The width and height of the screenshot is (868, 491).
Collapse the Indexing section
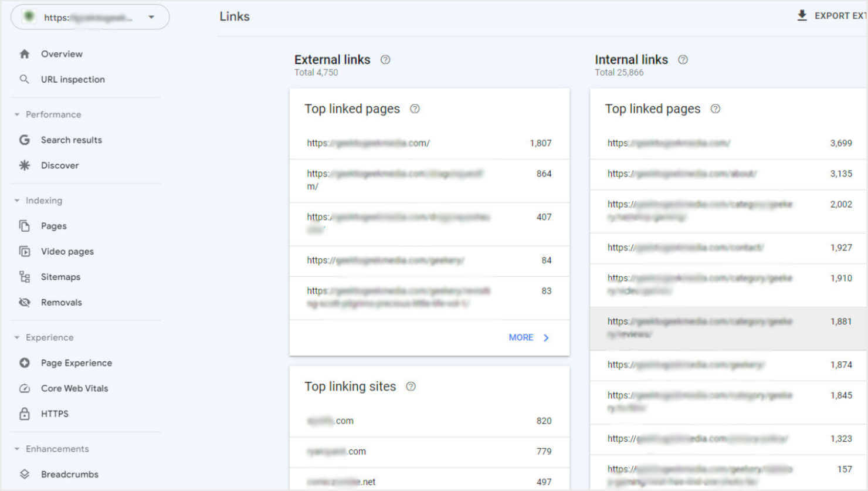(16, 200)
